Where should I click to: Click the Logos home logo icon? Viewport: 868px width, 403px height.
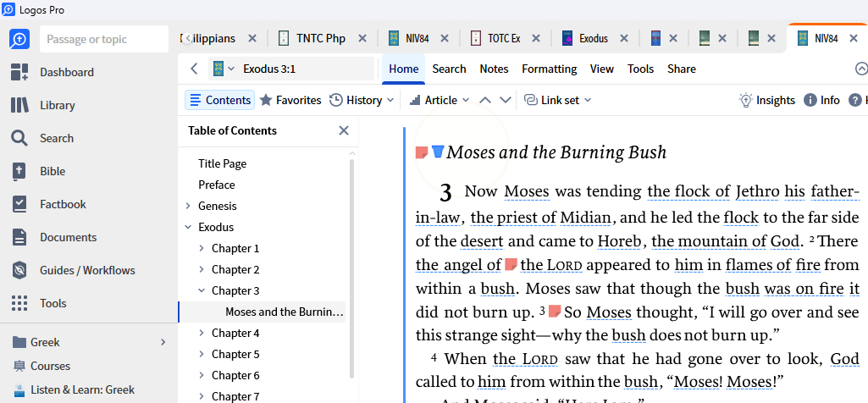coord(19,39)
